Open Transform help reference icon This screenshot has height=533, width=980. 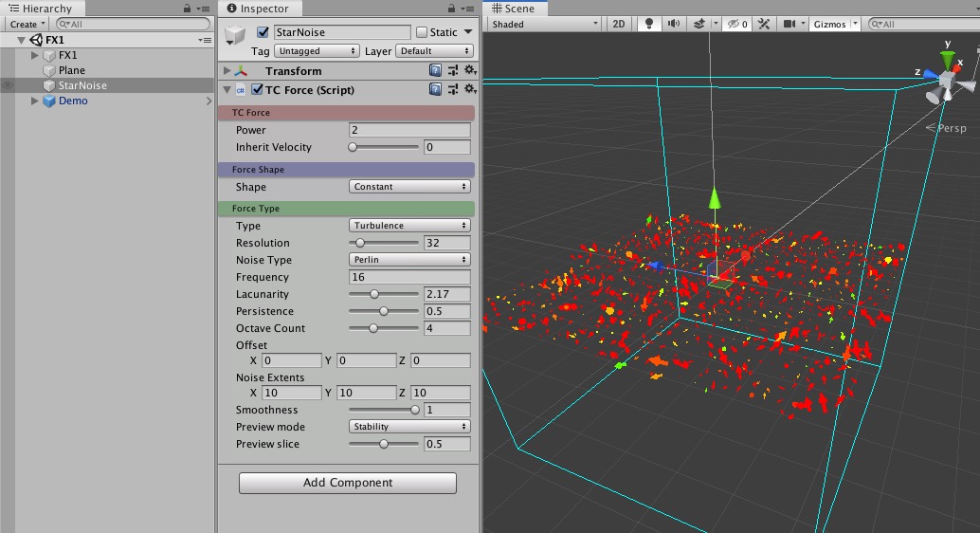pos(435,71)
